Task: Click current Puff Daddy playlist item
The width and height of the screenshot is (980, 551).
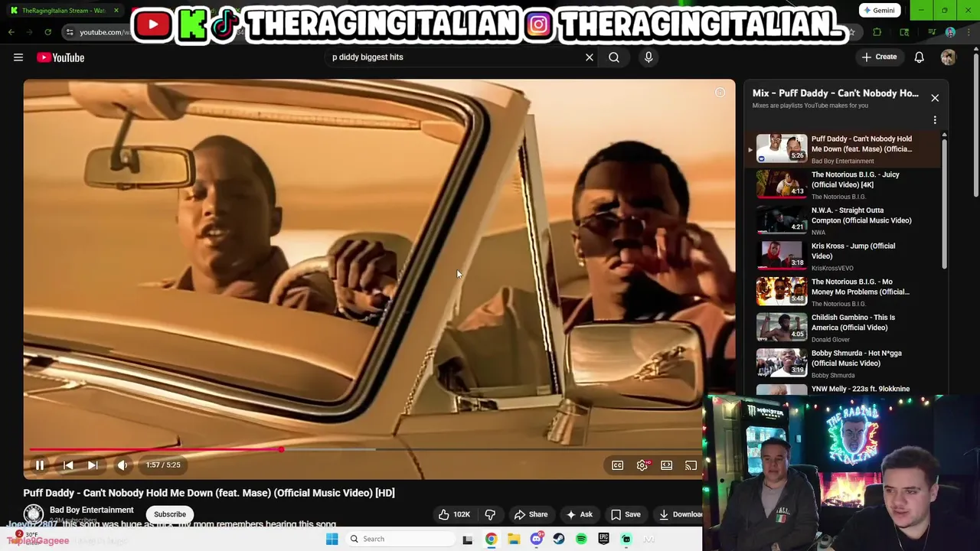Action: click(842, 148)
